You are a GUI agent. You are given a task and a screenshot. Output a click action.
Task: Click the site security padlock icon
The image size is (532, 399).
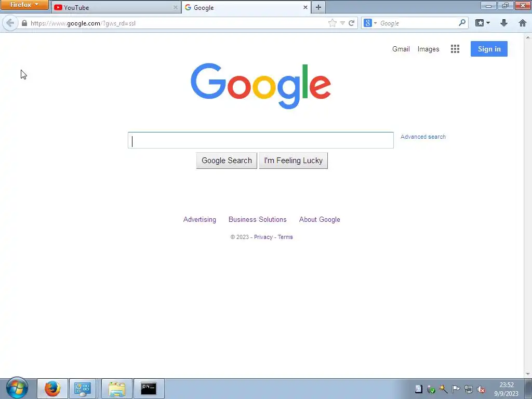pos(24,23)
